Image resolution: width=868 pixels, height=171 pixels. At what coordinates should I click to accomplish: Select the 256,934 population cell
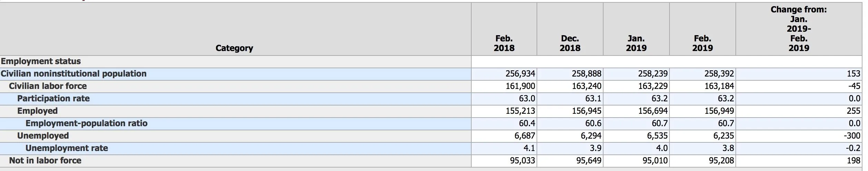coord(520,74)
